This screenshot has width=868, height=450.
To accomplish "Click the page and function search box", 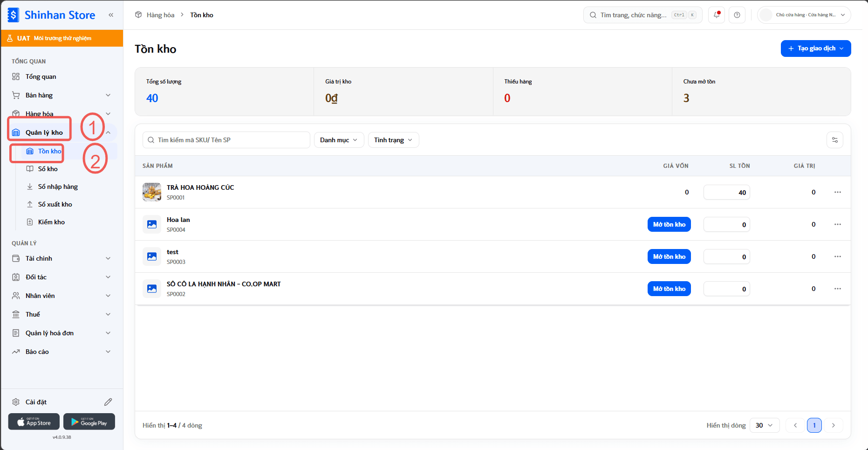I will pos(643,15).
